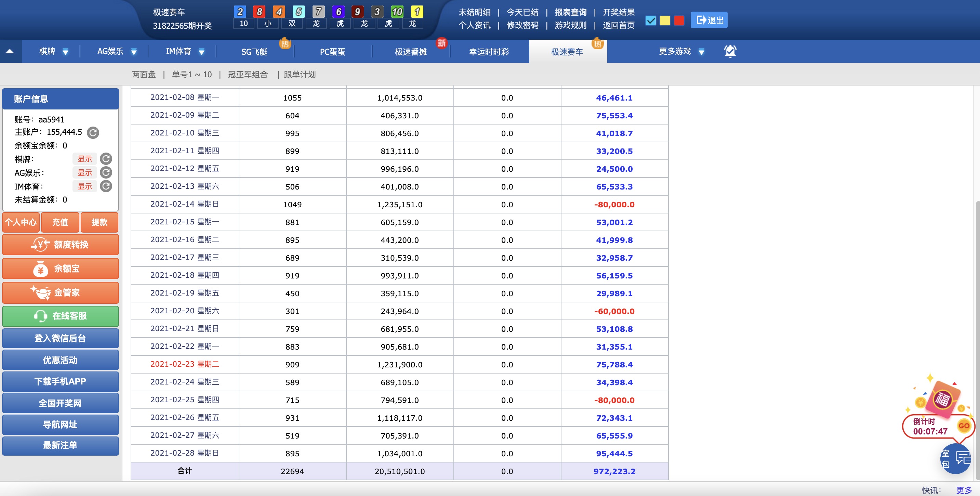
Task: Click lottery ball number 5
Action: (x=299, y=11)
